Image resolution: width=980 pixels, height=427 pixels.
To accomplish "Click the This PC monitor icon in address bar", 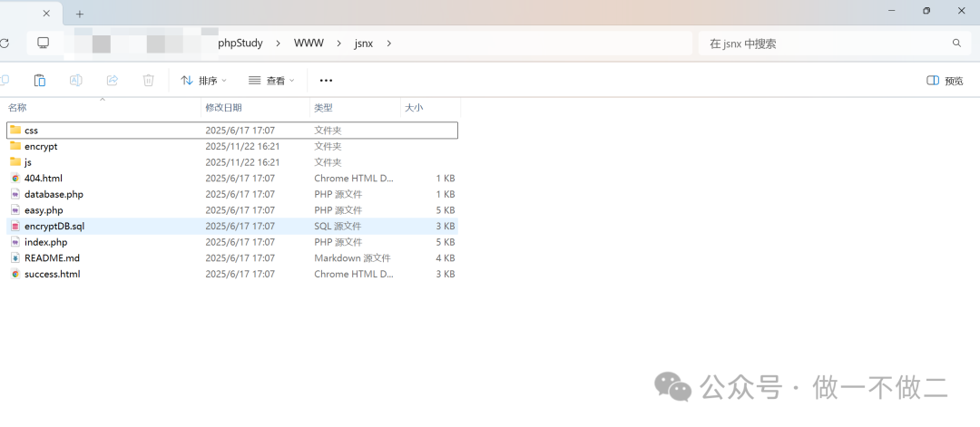I will pos(44,43).
